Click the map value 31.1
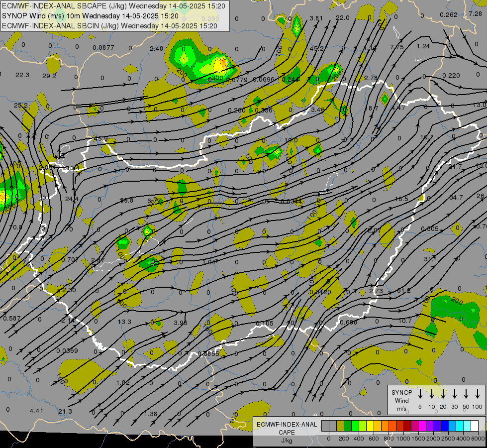Screen dimensions: 487x448 tap(430, 259)
